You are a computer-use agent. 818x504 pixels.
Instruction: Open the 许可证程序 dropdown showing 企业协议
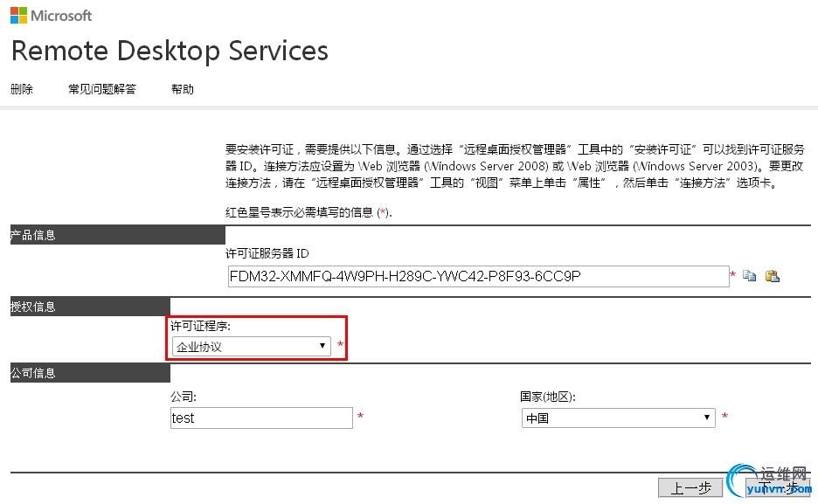click(x=252, y=346)
